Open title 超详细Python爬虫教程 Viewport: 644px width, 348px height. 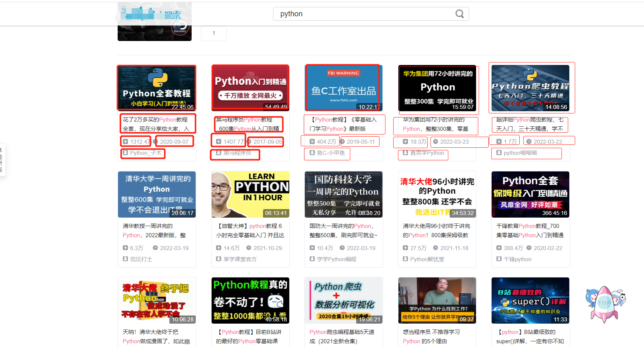[530, 124]
